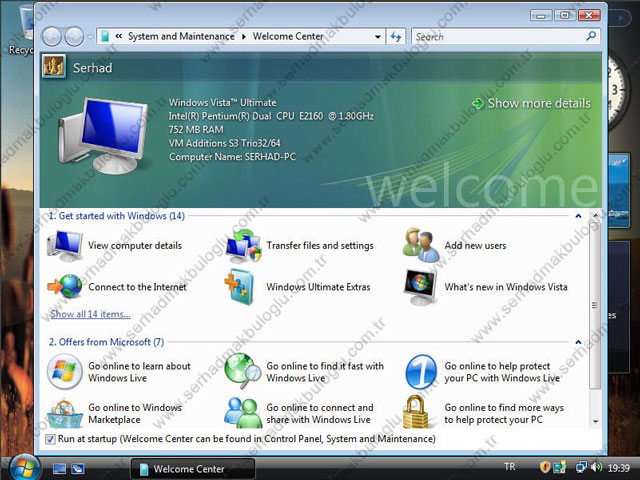Click the TR language indicator
The height and width of the screenshot is (480, 640).
[509, 467]
